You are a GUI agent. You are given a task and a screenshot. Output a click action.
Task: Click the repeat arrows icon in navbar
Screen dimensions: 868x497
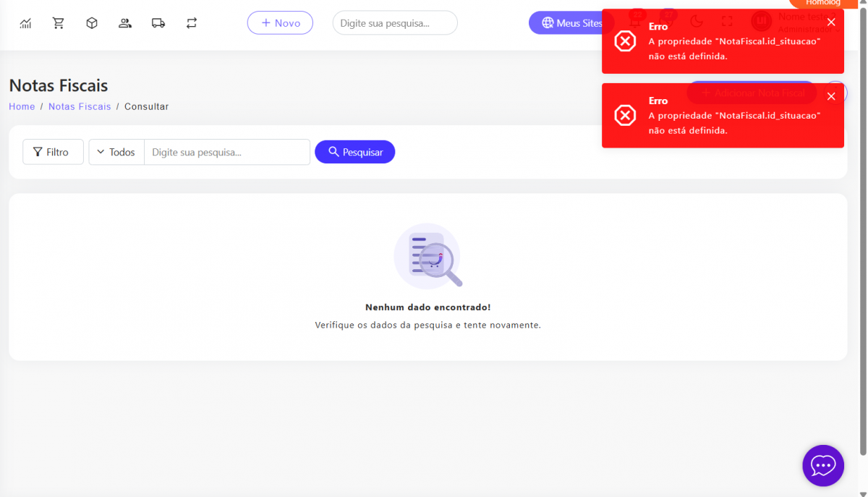(192, 23)
